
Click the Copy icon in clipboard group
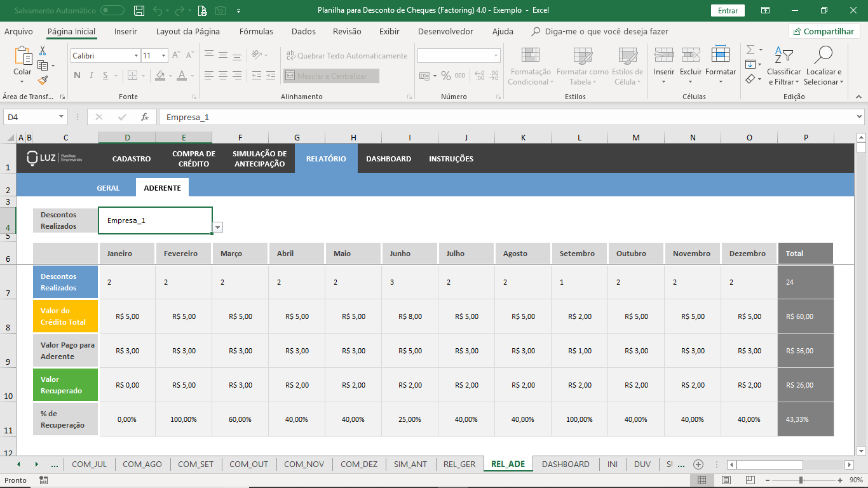[x=42, y=65]
